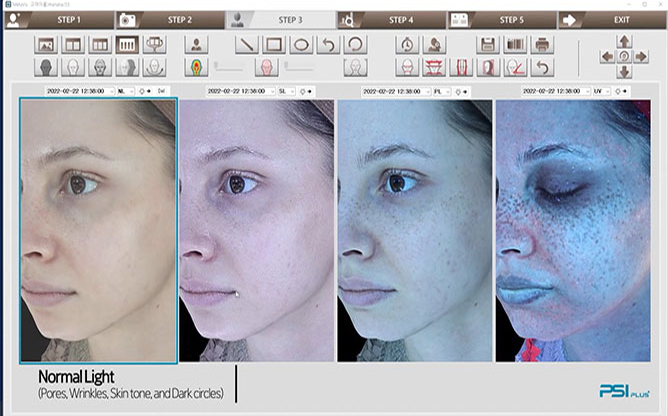
Task: Move view left with left arrow
Action: pyautogui.click(x=608, y=56)
